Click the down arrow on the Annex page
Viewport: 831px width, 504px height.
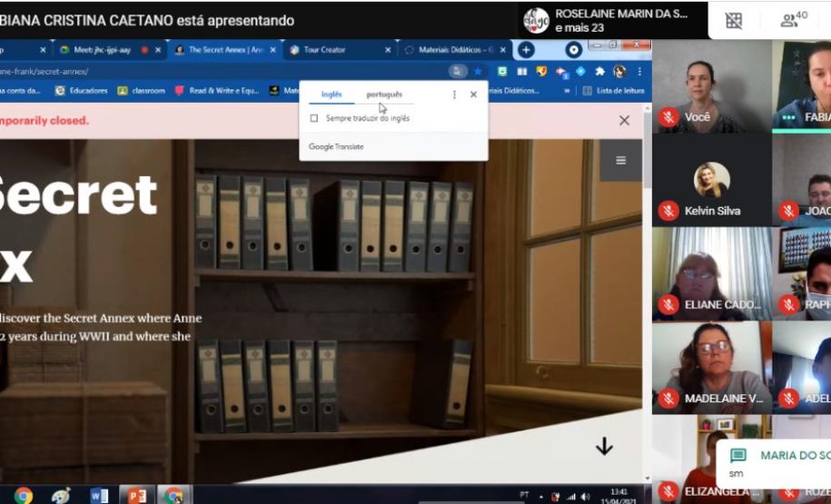pyautogui.click(x=604, y=446)
